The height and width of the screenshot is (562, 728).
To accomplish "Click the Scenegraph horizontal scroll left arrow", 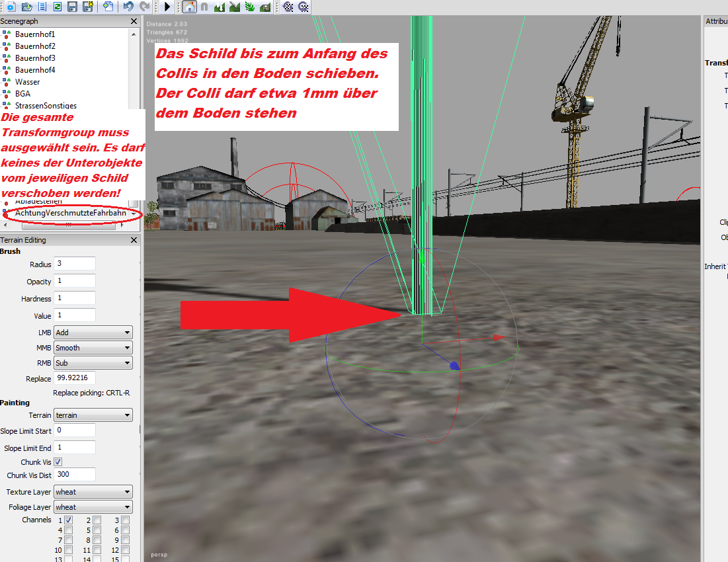I will pos(5,225).
